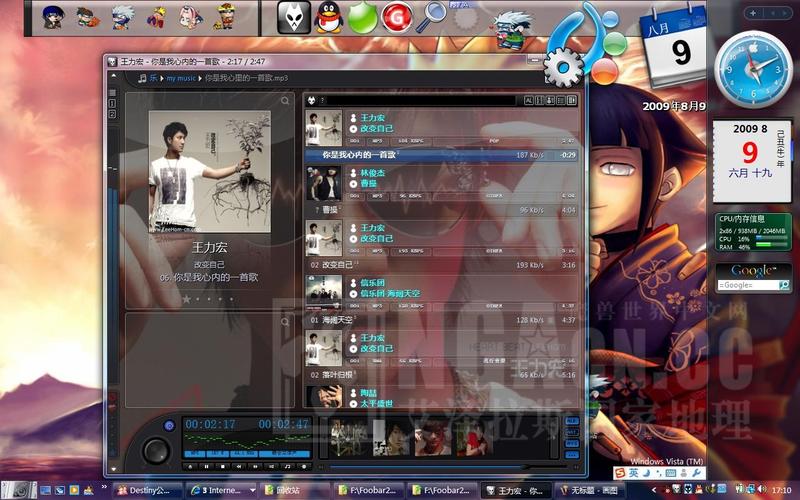Click the first Naruto character icon in dock
This screenshot has height=500, width=800.
click(x=53, y=17)
